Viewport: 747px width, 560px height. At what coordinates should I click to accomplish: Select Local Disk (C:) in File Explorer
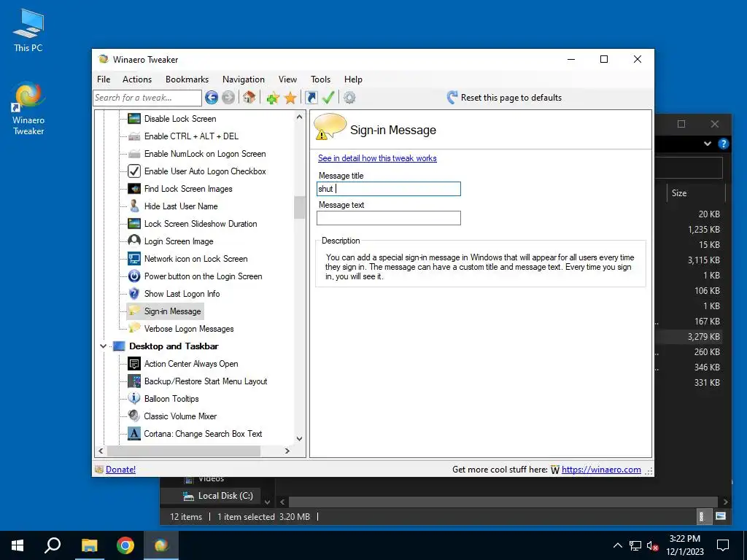pyautogui.click(x=225, y=496)
